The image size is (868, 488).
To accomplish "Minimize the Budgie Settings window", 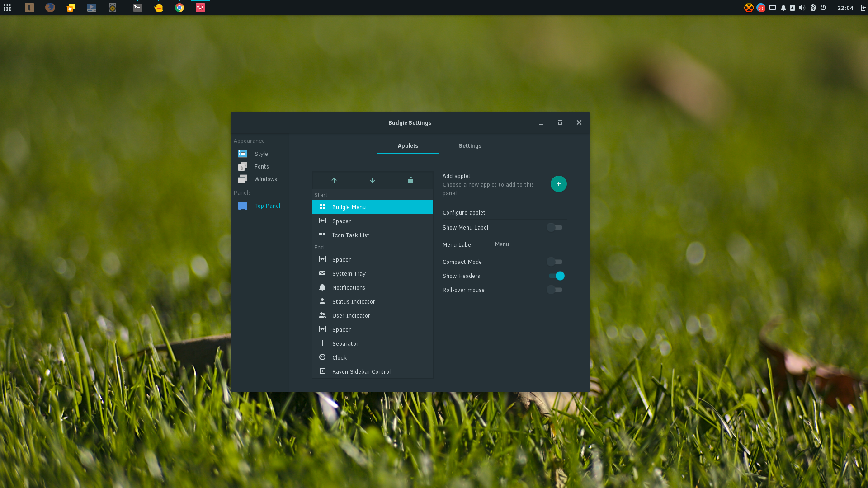I will 541,123.
